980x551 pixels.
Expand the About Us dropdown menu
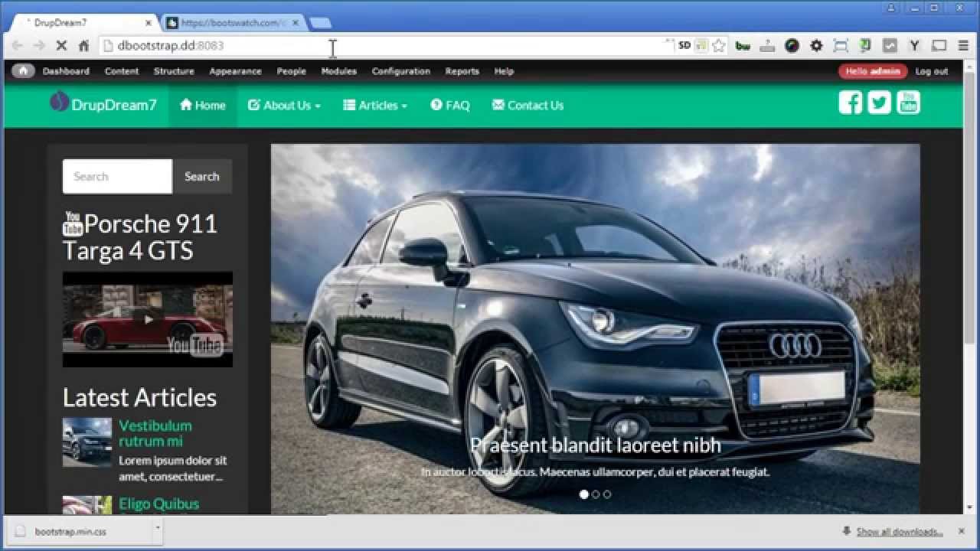coord(284,106)
